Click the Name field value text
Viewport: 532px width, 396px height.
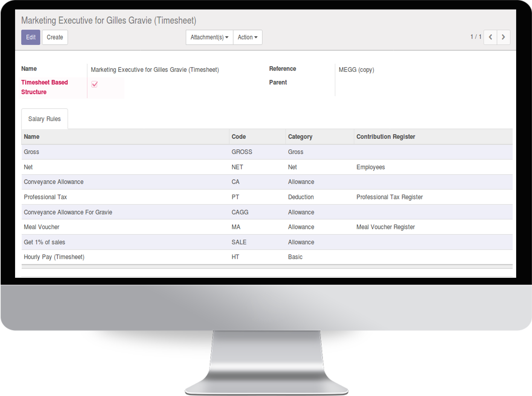[154, 70]
